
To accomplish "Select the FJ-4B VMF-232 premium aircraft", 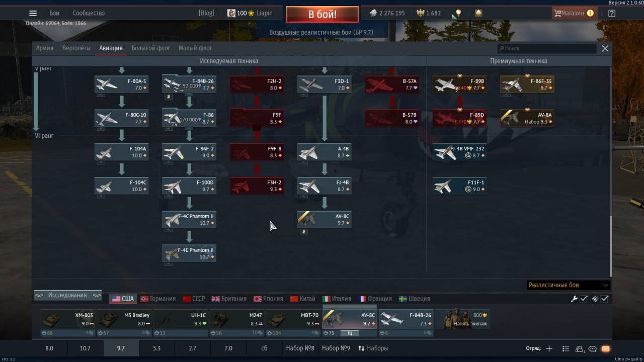I will (x=459, y=152).
